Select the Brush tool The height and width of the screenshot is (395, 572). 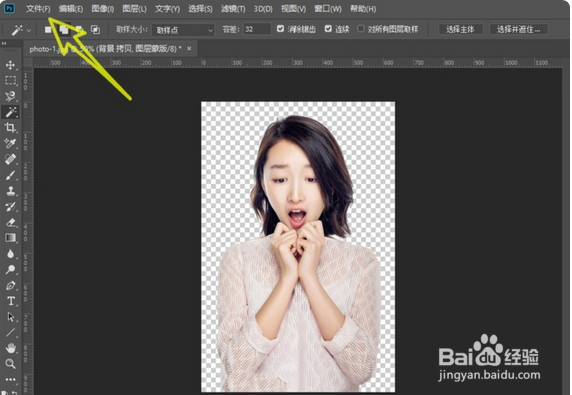pos(10,175)
